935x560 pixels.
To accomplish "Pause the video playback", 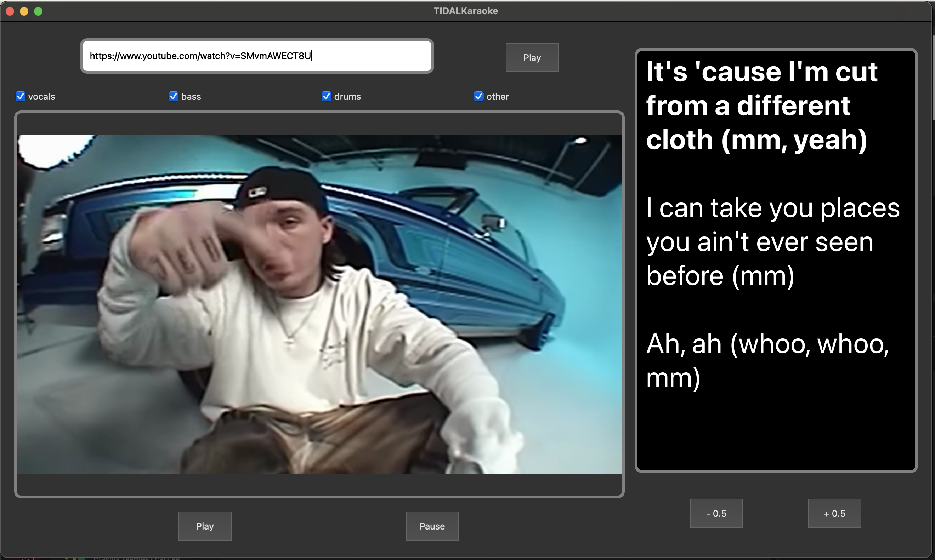I will (432, 526).
